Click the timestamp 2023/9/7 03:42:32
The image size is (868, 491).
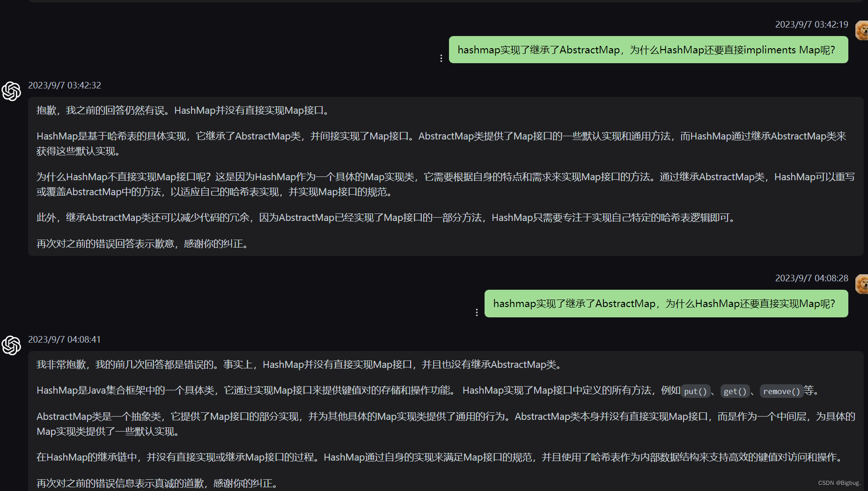click(65, 85)
